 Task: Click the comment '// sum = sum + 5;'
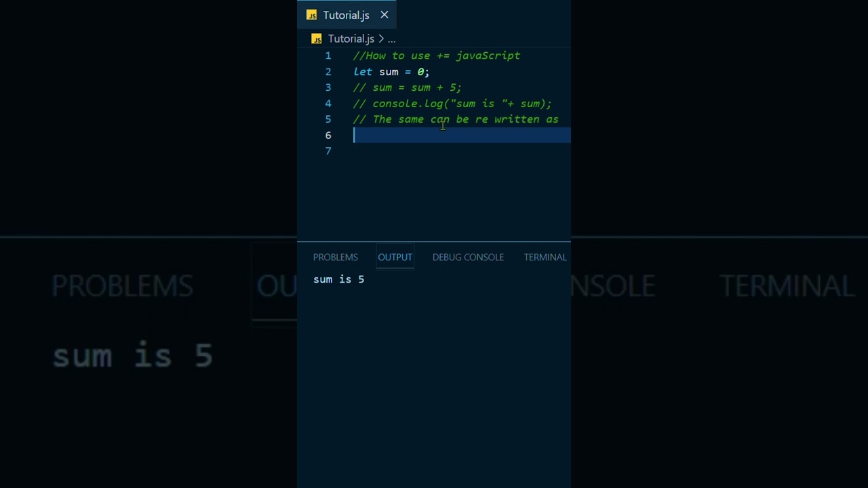coord(408,87)
